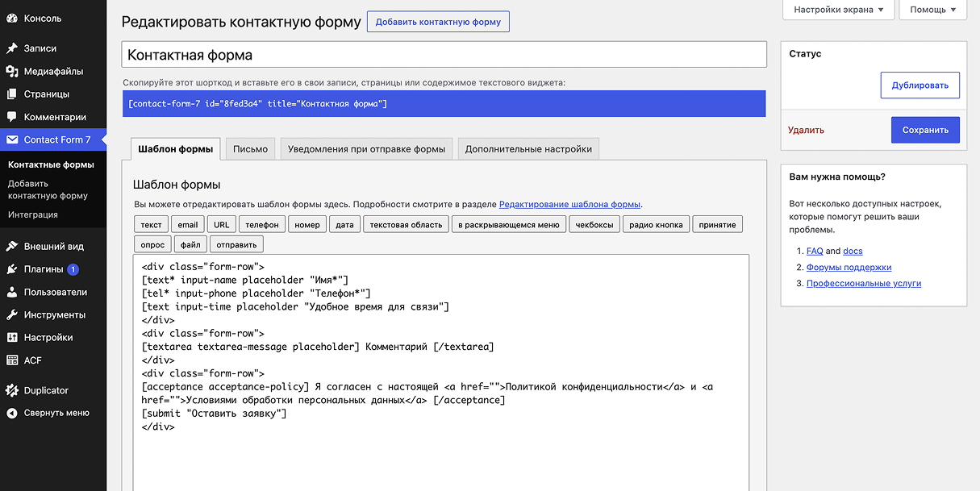The height and width of the screenshot is (491, 980).
Task: Insert the принятие tag
Action: (x=717, y=224)
